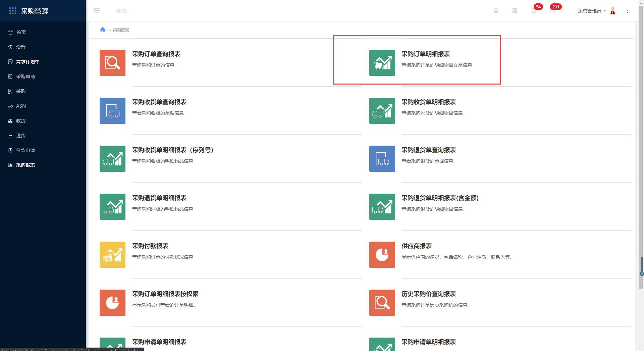Screen dimensions: 644x351
Task: Open notifications bell with 54 badge
Action: tap(534, 11)
